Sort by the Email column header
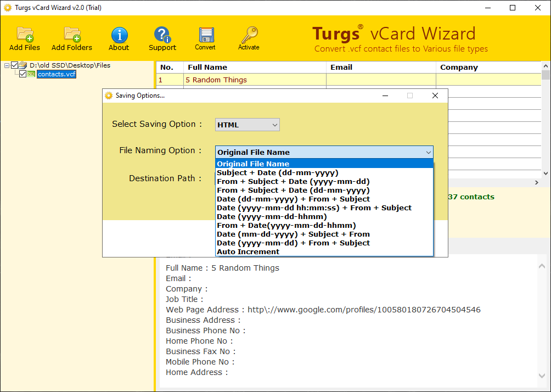This screenshot has height=392, width=551. (x=381, y=67)
